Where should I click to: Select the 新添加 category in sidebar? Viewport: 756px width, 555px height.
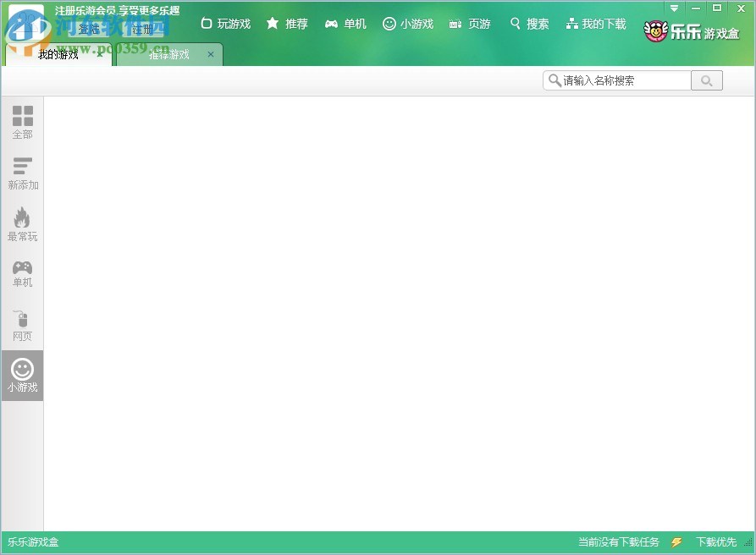[23, 173]
